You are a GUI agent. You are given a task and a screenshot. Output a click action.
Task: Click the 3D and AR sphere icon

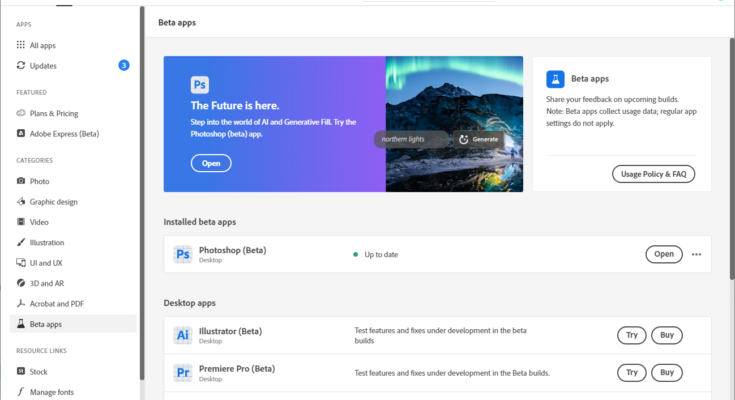tap(21, 283)
